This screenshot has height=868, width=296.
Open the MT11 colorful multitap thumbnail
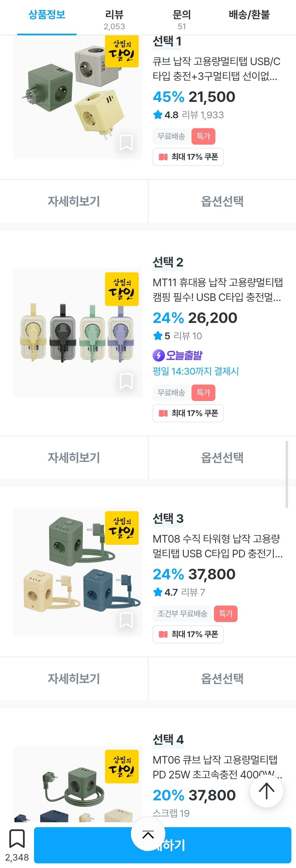coord(78,333)
